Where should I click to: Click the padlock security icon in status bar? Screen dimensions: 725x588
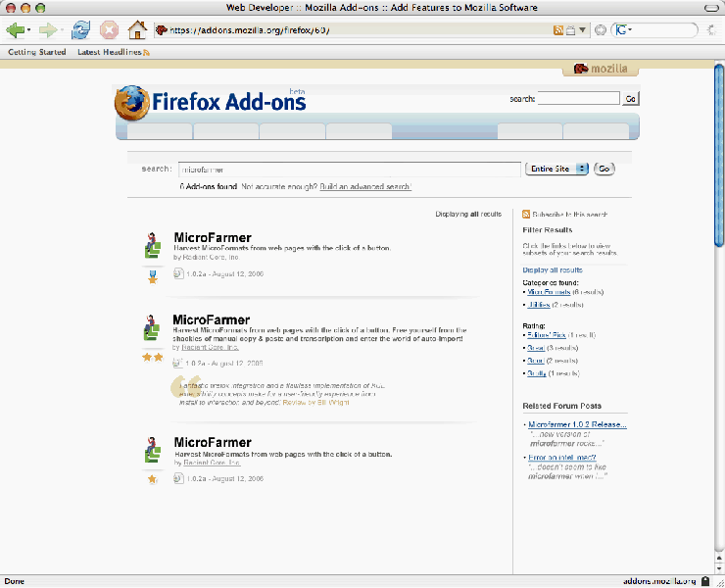705,581
